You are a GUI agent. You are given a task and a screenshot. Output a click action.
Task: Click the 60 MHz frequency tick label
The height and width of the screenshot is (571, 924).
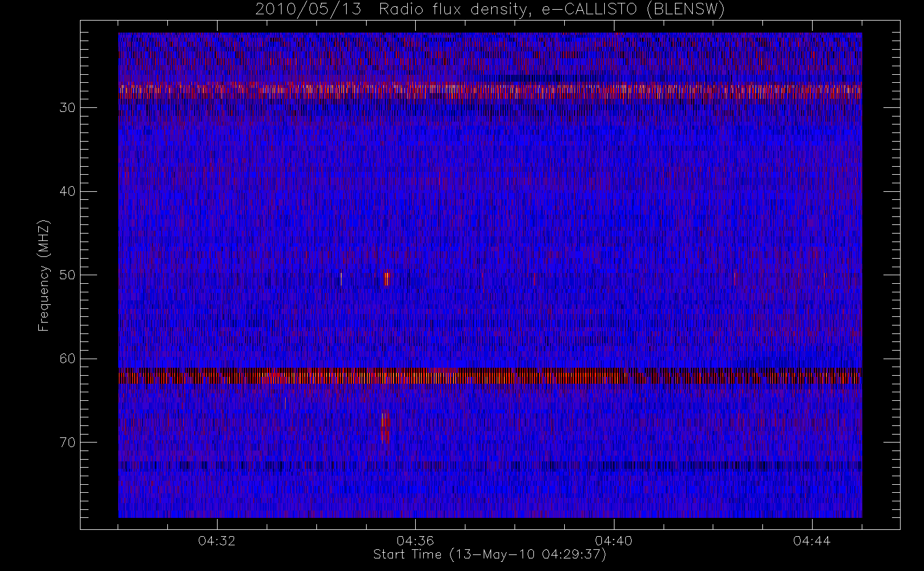coord(67,359)
